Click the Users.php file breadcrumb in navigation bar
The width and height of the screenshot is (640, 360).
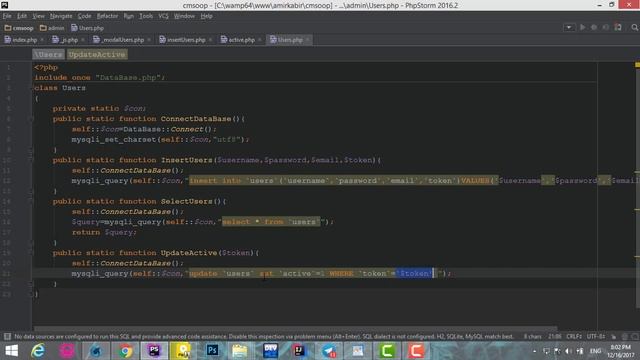pos(87,28)
